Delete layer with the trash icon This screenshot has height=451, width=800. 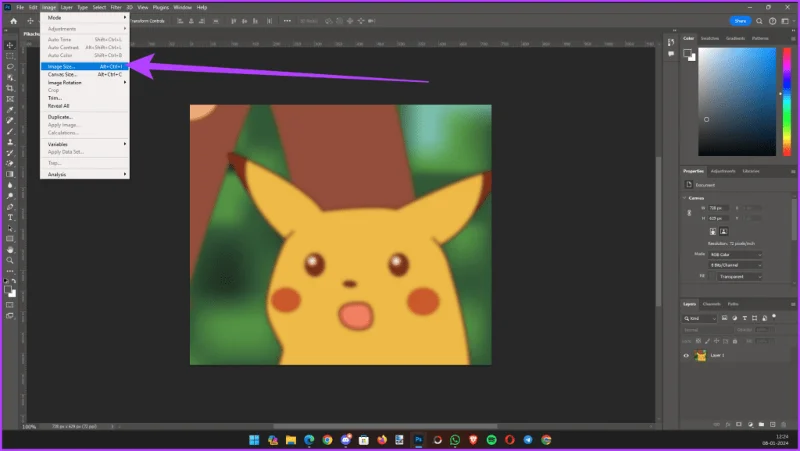tap(784, 424)
